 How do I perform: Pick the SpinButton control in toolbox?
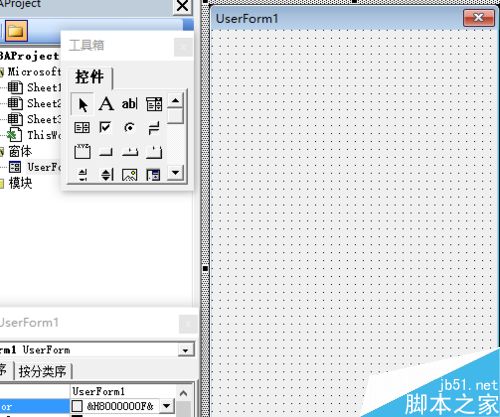pyautogui.click(x=107, y=174)
